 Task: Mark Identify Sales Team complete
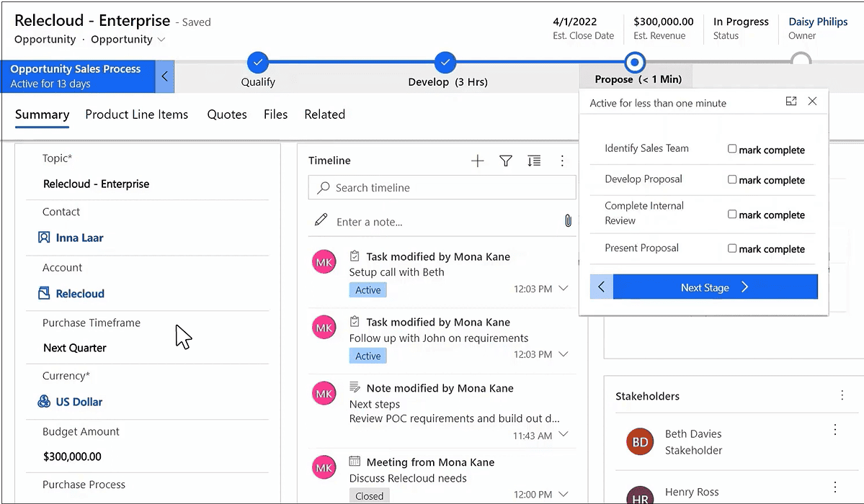[731, 149]
